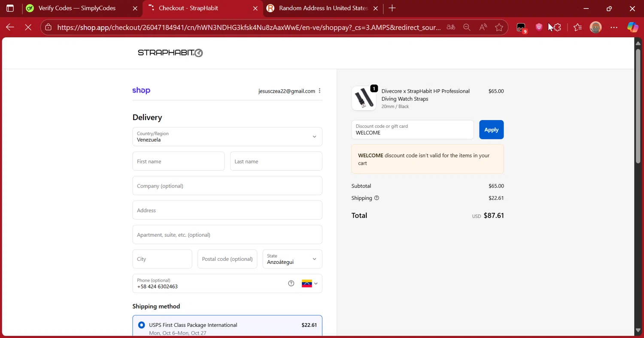
Task: View site information lock icon
Action: (x=49, y=27)
